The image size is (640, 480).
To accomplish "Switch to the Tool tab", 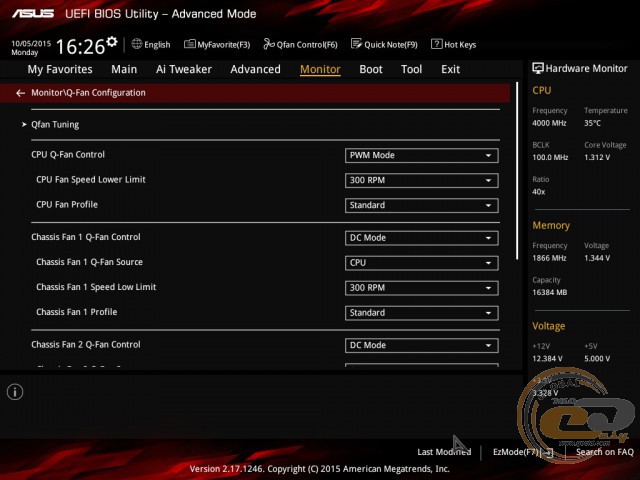I will coord(411,69).
